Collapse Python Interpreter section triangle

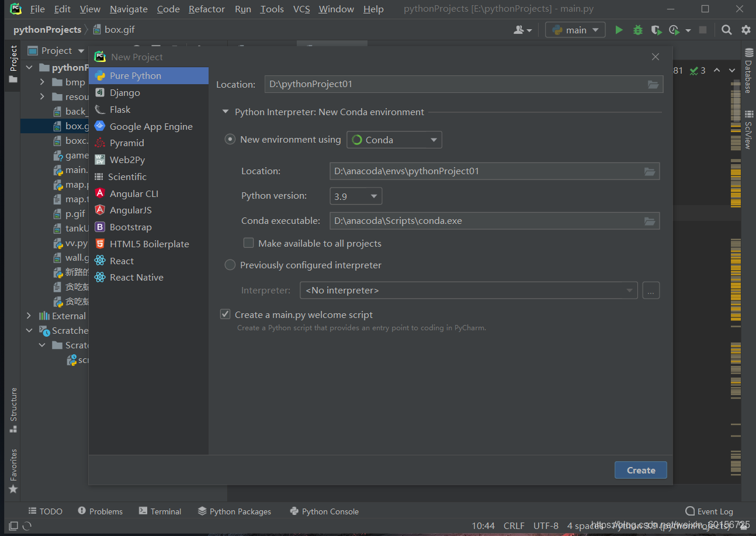[225, 112]
